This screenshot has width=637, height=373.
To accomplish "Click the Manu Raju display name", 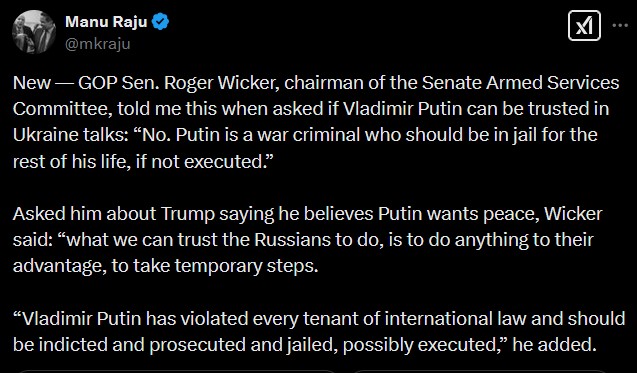I will click(106, 22).
